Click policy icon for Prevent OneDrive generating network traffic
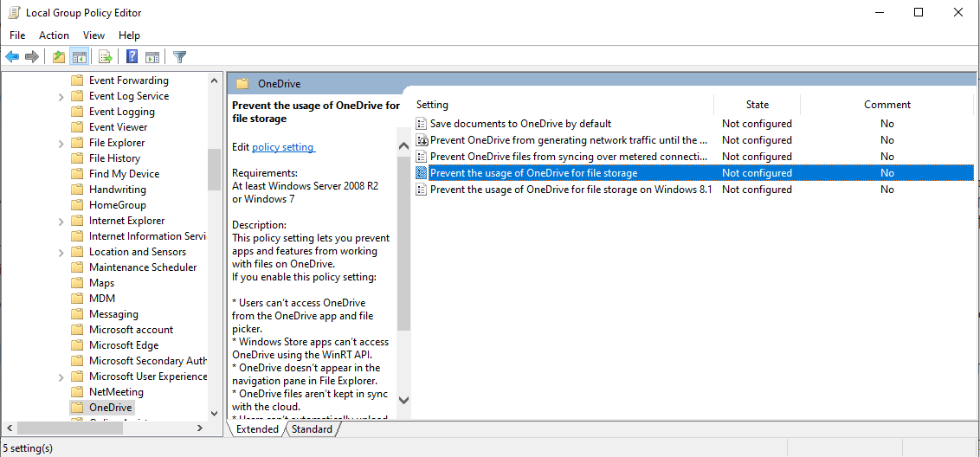Image resolution: width=980 pixels, height=457 pixels. [x=422, y=140]
